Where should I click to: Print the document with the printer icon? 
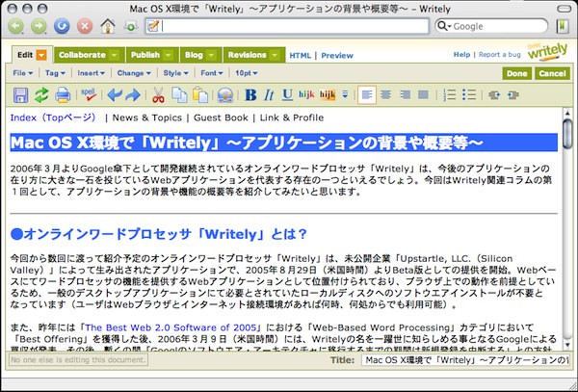click(63, 95)
